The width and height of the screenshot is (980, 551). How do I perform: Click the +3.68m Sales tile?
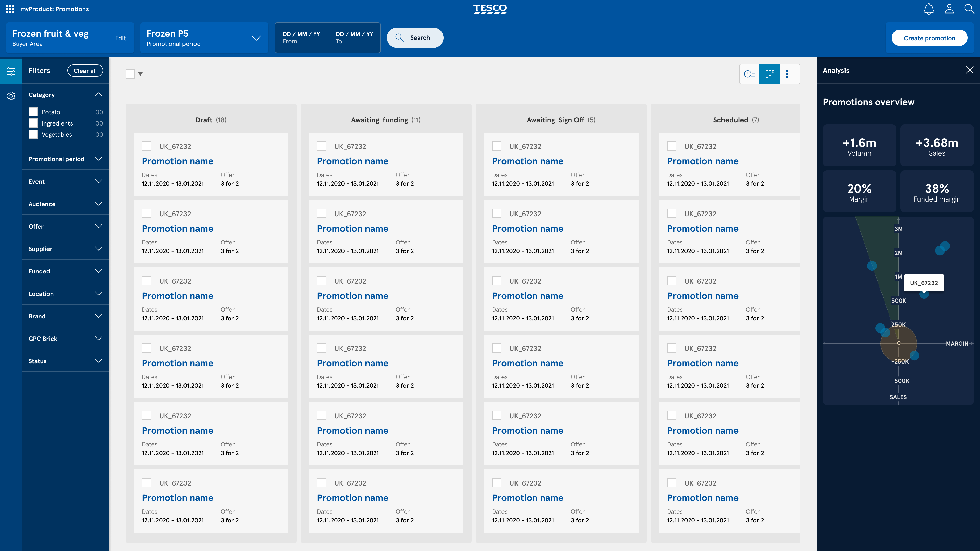[937, 146]
